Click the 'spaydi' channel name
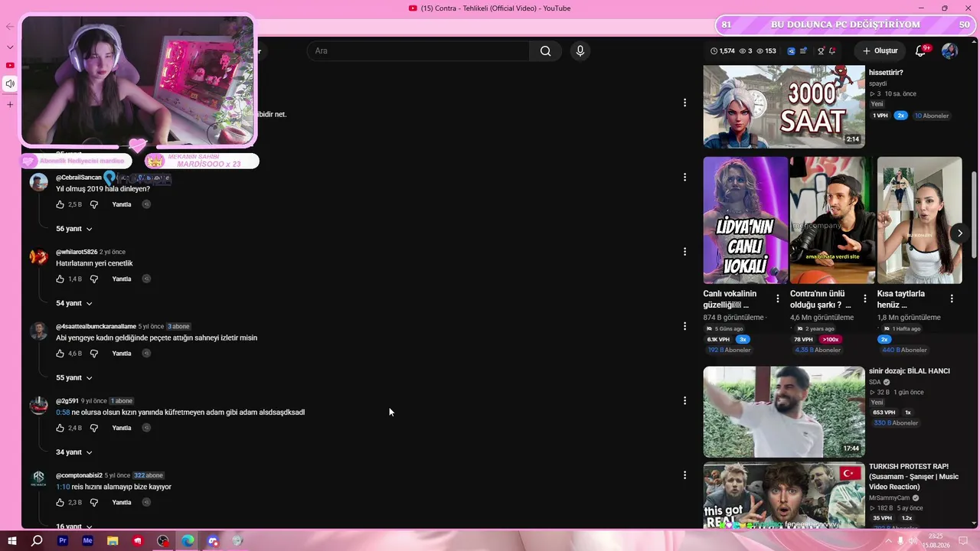The width and height of the screenshot is (980, 551). 878,83
